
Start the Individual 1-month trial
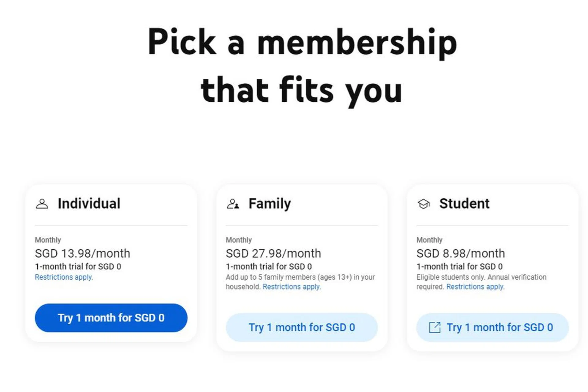pyautogui.click(x=111, y=318)
